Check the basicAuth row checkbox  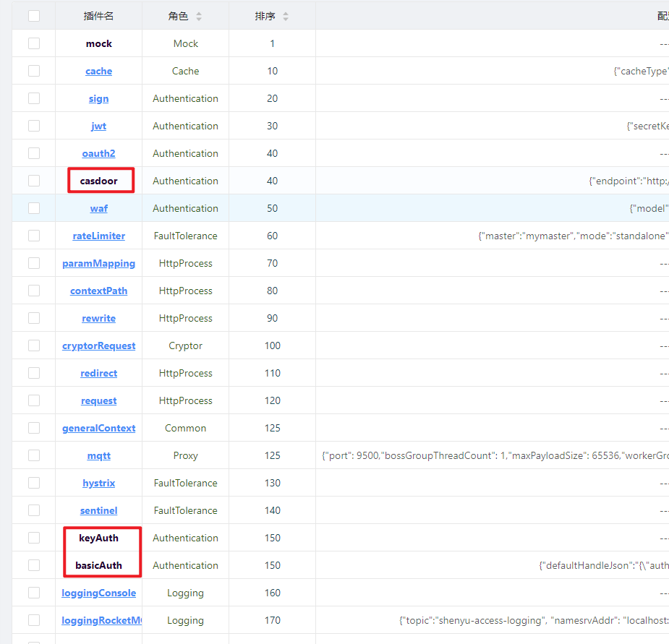(34, 565)
